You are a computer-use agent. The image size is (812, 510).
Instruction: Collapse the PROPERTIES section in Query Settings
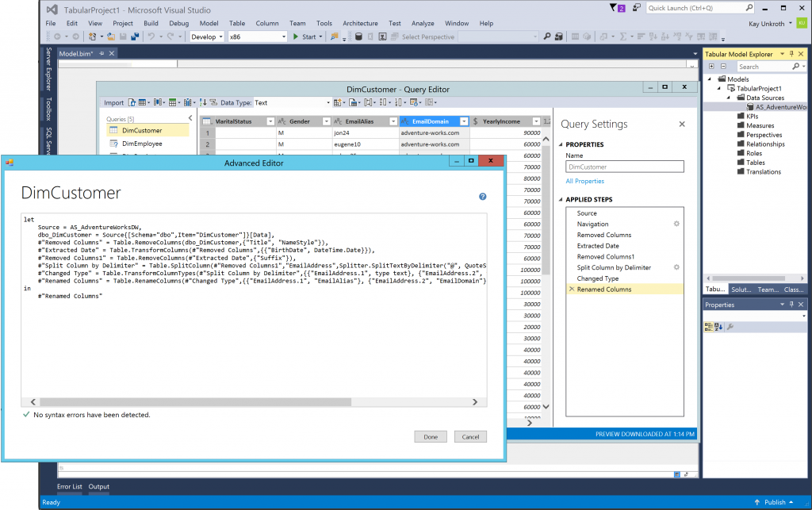pyautogui.click(x=561, y=144)
